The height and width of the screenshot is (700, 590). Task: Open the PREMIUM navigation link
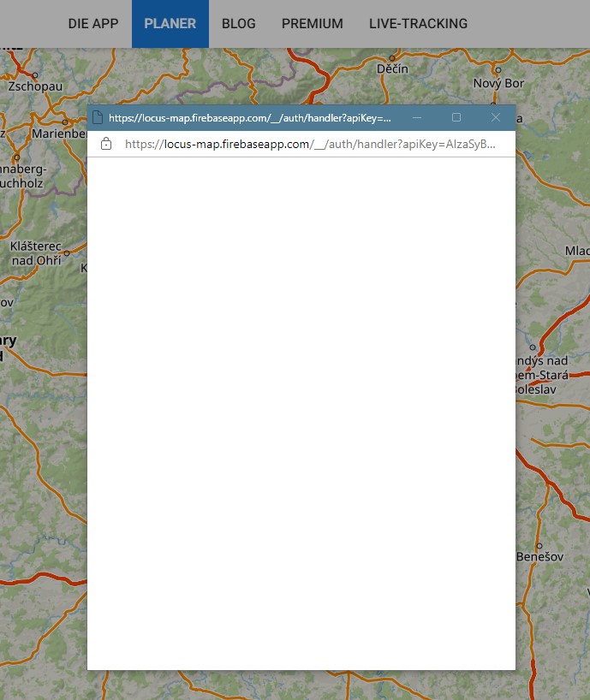312,24
